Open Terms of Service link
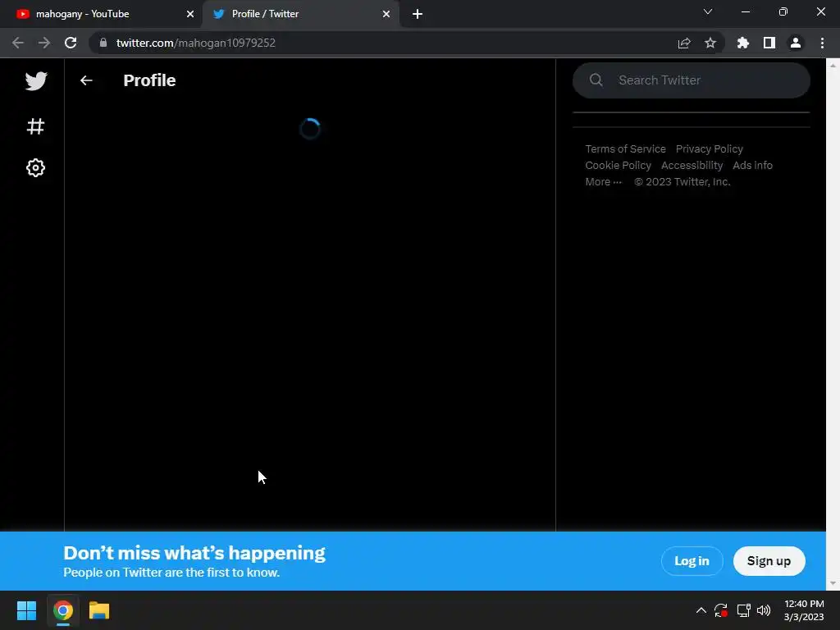This screenshot has height=630, width=840. (x=625, y=149)
